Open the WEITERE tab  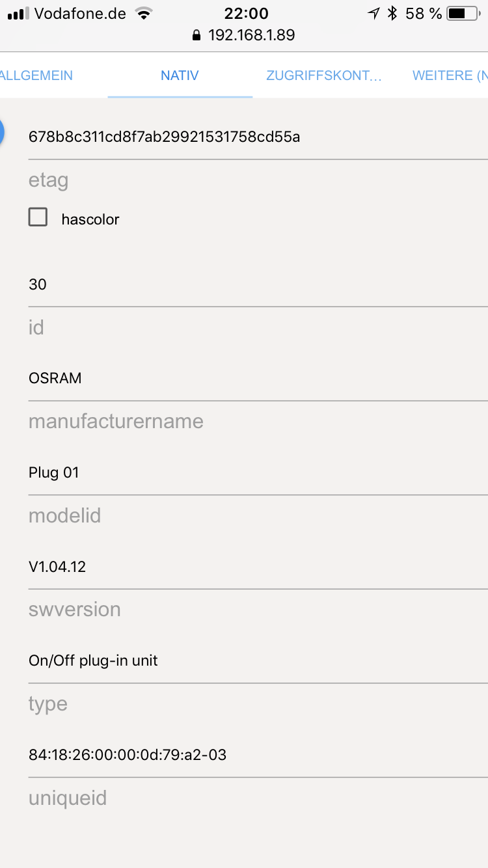(450, 75)
